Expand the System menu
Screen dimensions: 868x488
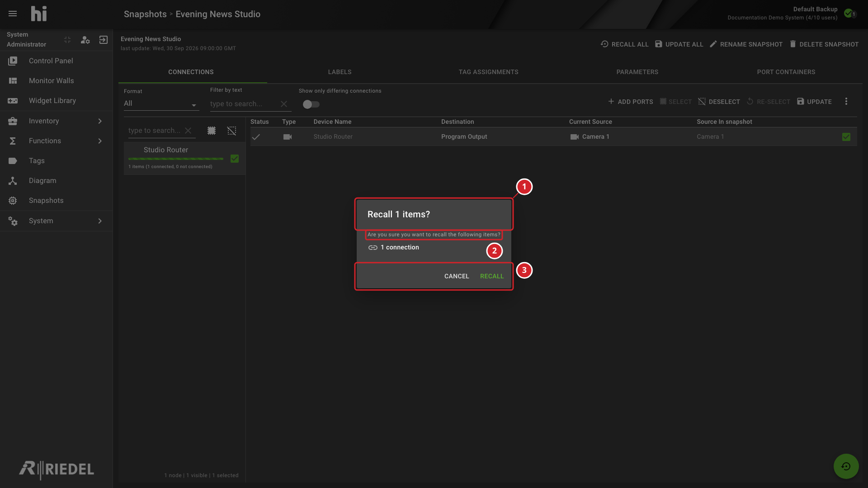tap(57, 221)
